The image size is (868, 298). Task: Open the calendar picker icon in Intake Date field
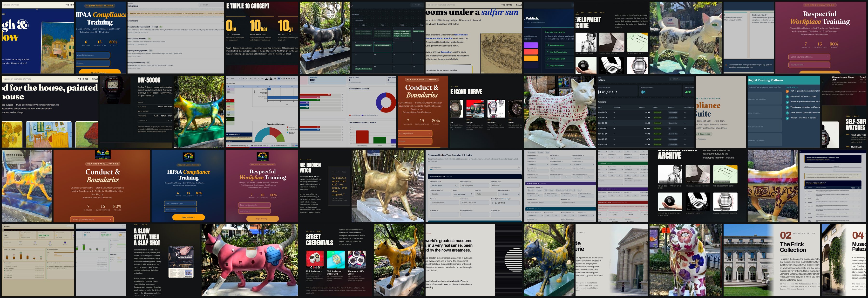pyautogui.click(x=456, y=186)
